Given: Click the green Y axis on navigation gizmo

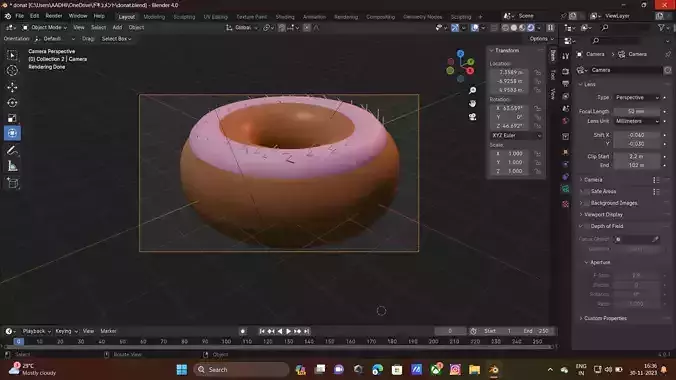Looking at the screenshot, I should (x=470, y=62).
